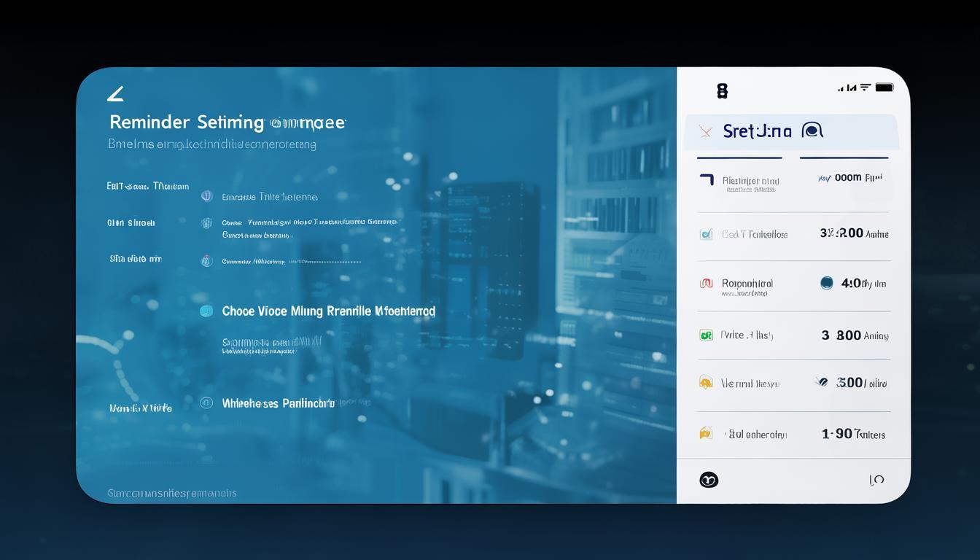Screen dimensions: 980x560
Task: Select the left tab underline in phone panel
Action: coord(739,157)
